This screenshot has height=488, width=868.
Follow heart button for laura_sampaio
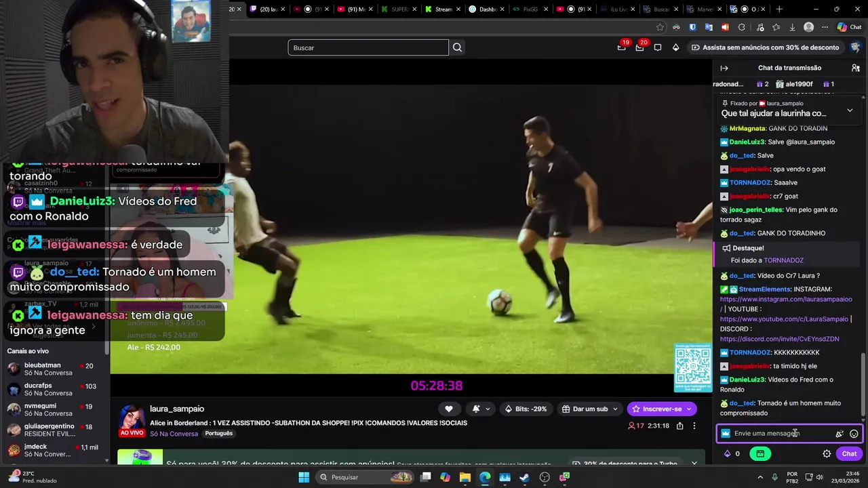448,409
